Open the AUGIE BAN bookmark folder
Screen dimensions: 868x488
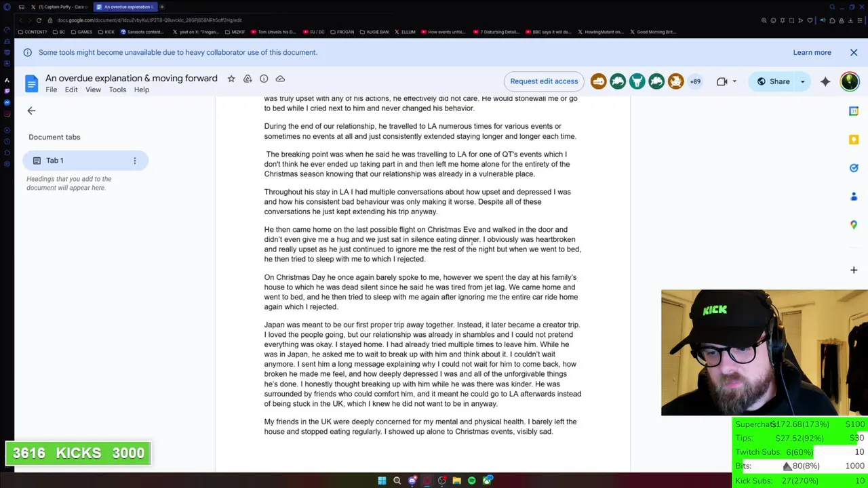[x=374, y=32]
